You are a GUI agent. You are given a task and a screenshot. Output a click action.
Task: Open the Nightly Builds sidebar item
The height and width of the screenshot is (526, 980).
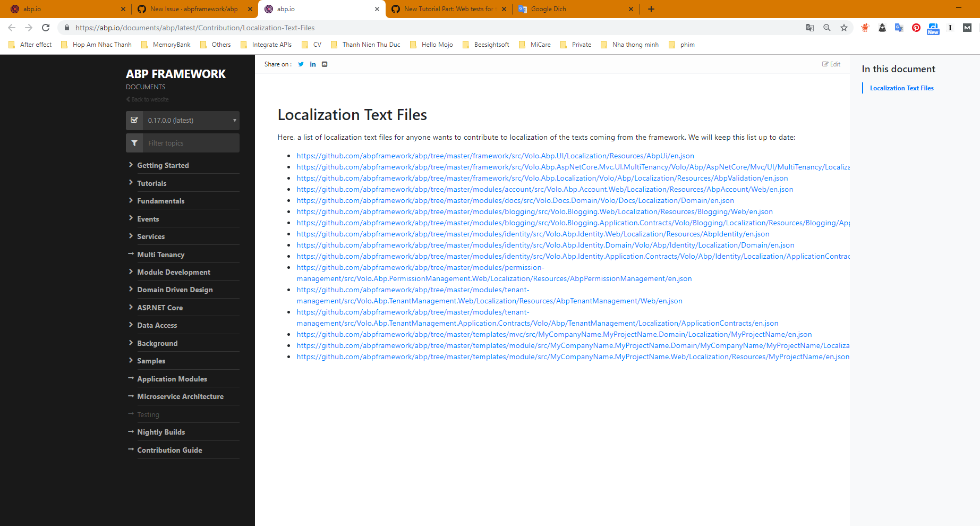161,432
